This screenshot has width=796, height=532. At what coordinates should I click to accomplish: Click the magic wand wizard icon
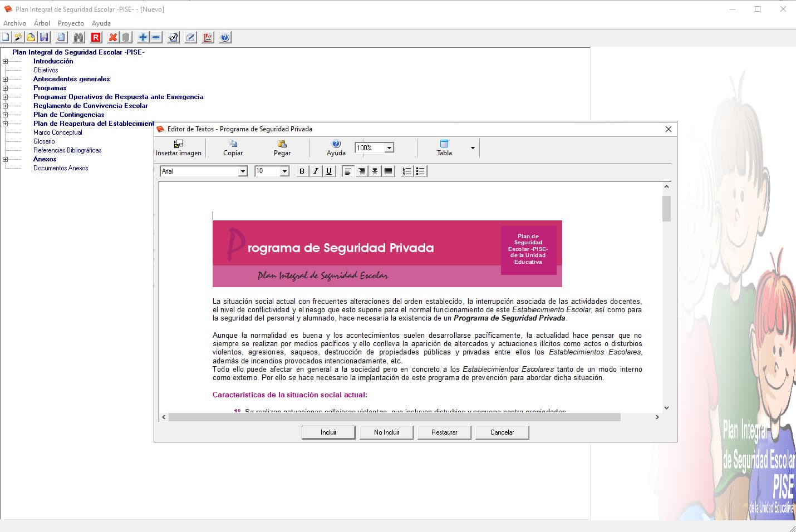(18, 37)
